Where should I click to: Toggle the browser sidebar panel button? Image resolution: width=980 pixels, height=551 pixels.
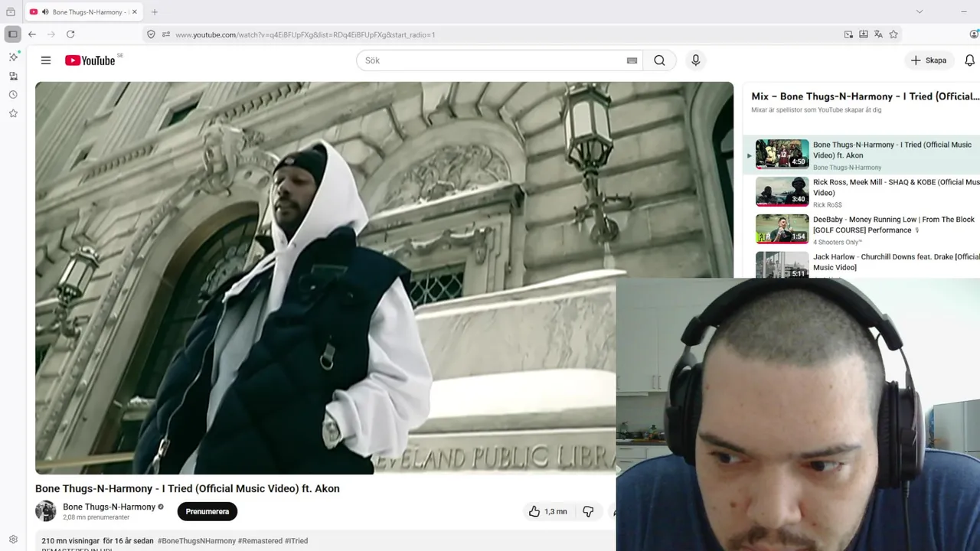pyautogui.click(x=12, y=34)
